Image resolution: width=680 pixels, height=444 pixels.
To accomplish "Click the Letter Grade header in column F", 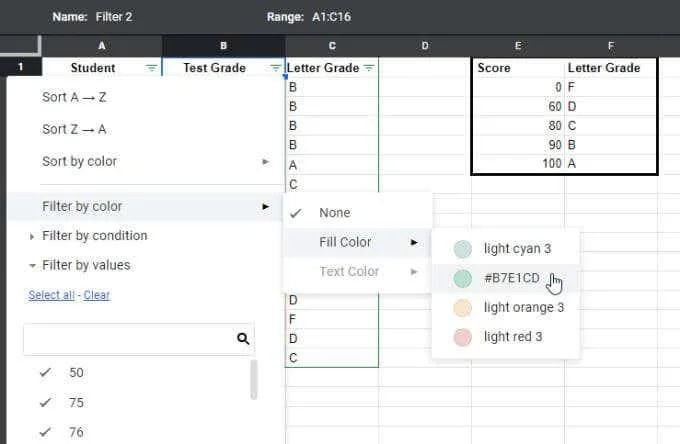I will pos(611,68).
